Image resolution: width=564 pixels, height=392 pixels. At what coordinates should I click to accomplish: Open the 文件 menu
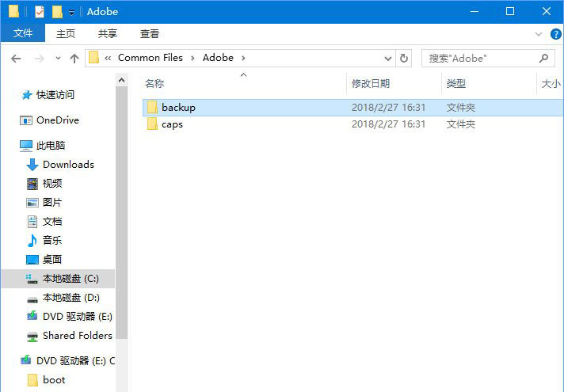point(23,33)
